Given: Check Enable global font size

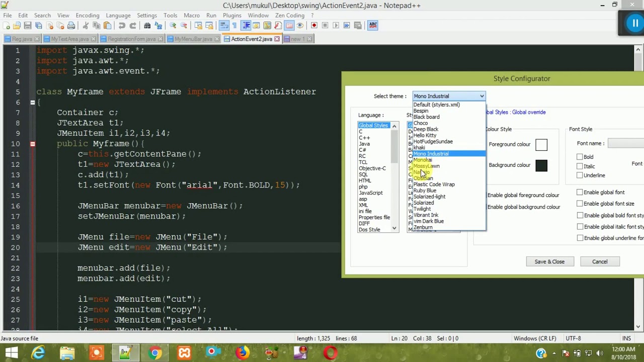Looking at the screenshot, I should [580, 204].
